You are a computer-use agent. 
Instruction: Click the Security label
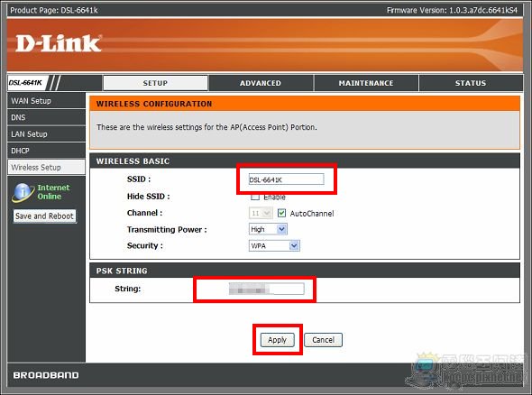pos(145,245)
